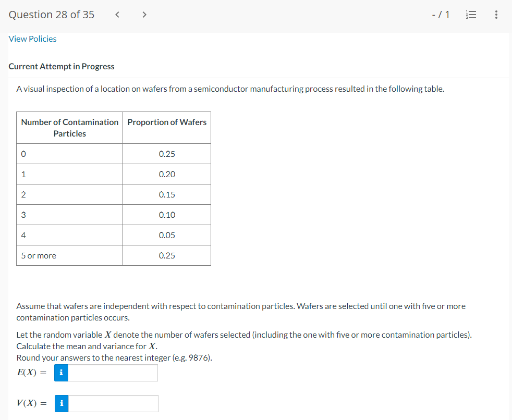
Task: Open the numbered question list icon
Action: coord(471,15)
